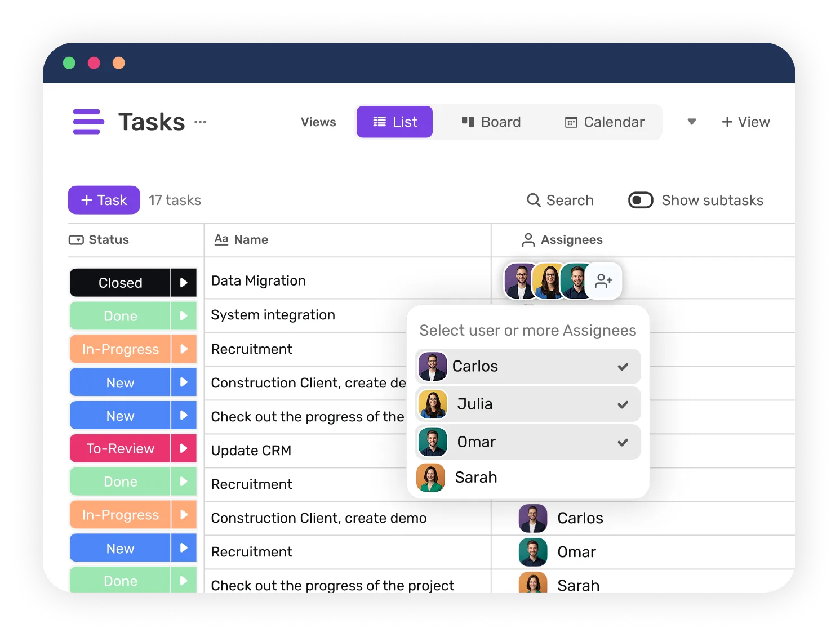Switch to the Calendar view tab
This screenshot has width=840, height=637.
(604, 122)
